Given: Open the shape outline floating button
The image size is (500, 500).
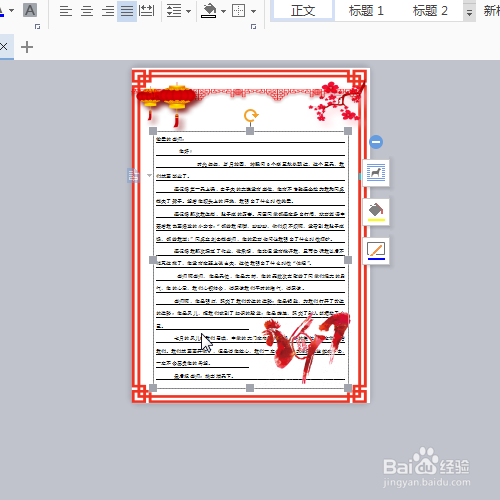Looking at the screenshot, I should point(376,251).
